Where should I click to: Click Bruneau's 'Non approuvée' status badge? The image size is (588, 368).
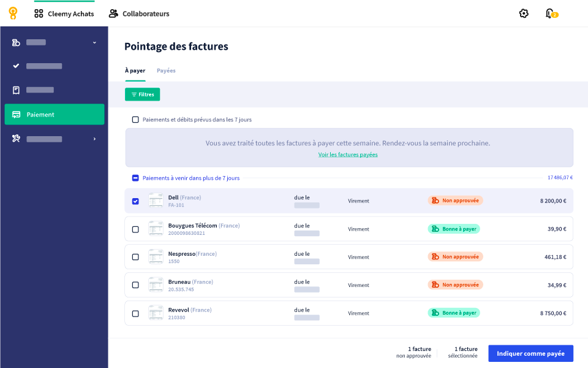(x=455, y=285)
